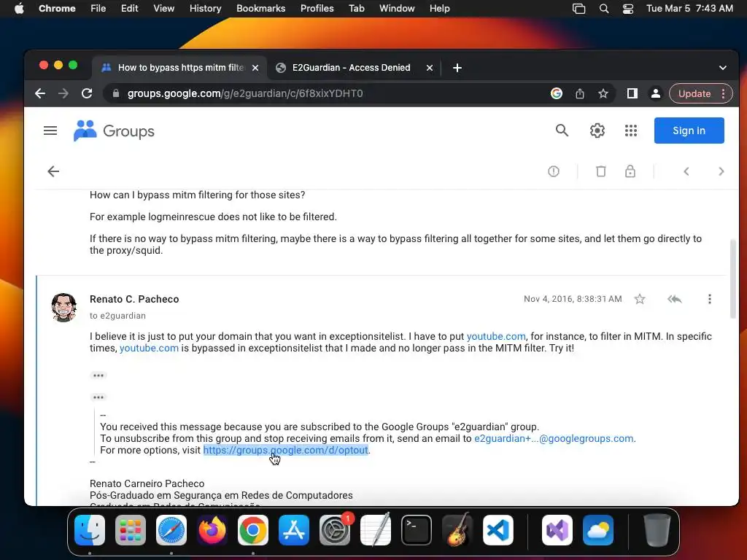The height and width of the screenshot is (560, 747).
Task: Switch to the E2Guardian - Access Denied tab
Action: click(351, 68)
